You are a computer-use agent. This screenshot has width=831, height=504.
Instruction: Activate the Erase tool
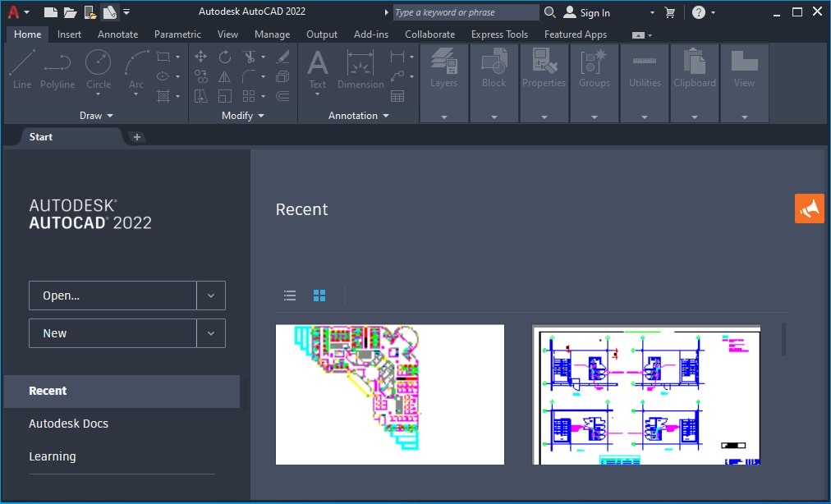[282, 56]
